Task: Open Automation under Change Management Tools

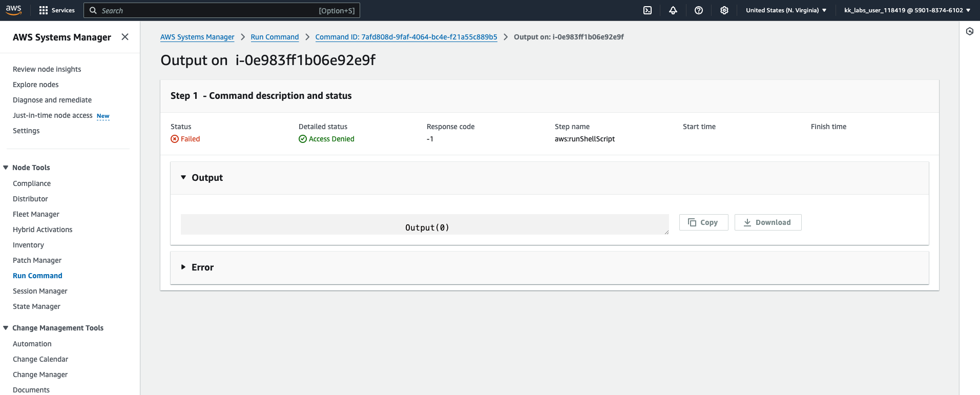Action: pos(32,344)
